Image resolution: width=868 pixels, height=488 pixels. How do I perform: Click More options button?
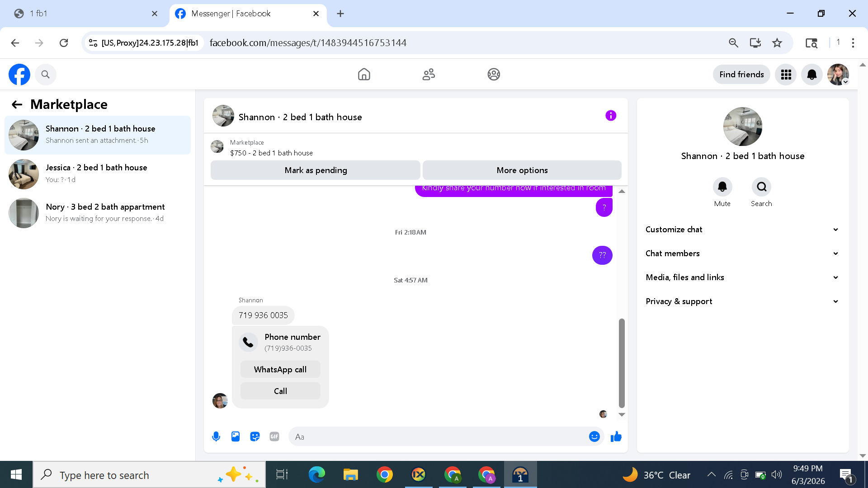pyautogui.click(x=522, y=170)
